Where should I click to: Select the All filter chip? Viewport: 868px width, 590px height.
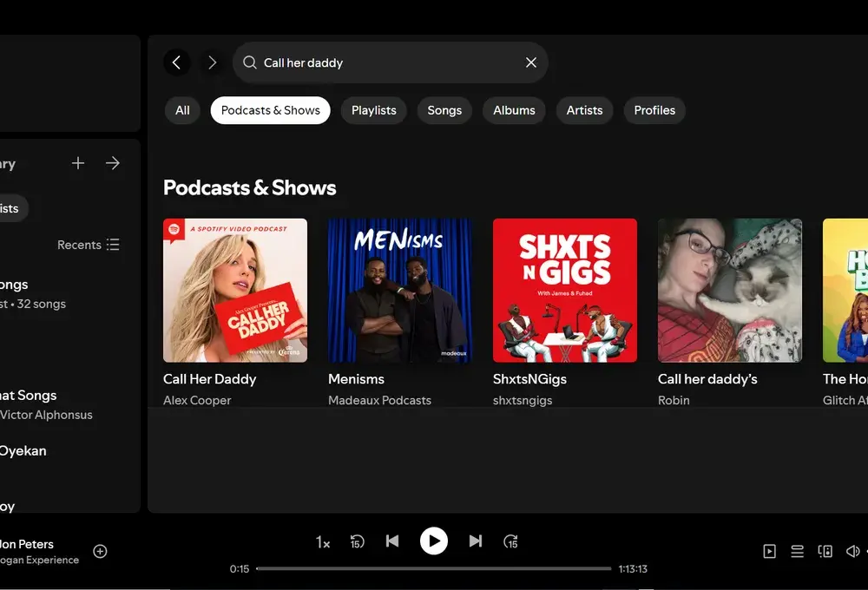tap(182, 110)
